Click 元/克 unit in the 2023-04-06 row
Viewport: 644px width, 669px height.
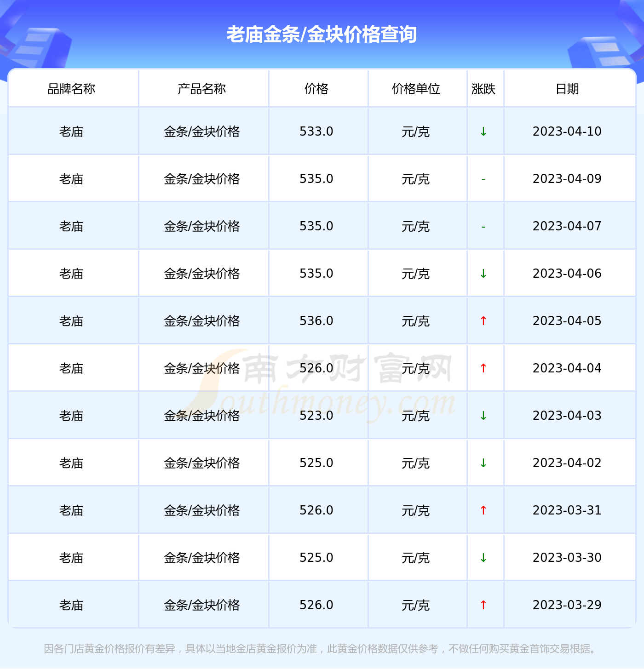pos(416,274)
